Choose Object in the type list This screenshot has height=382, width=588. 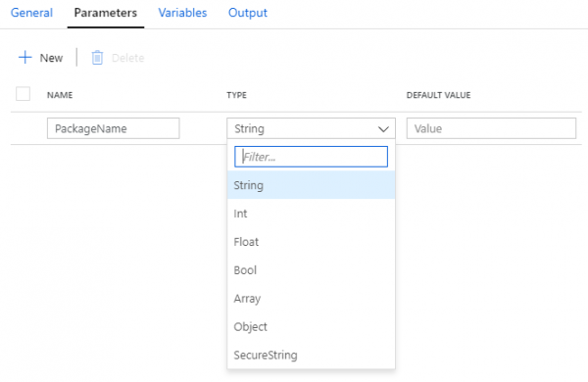click(x=311, y=326)
